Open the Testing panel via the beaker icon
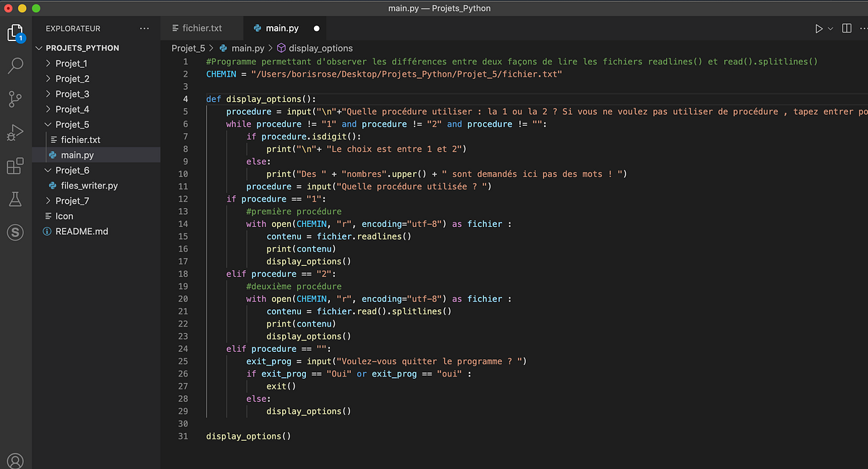Screen dimensions: 868x469 (x=15, y=199)
